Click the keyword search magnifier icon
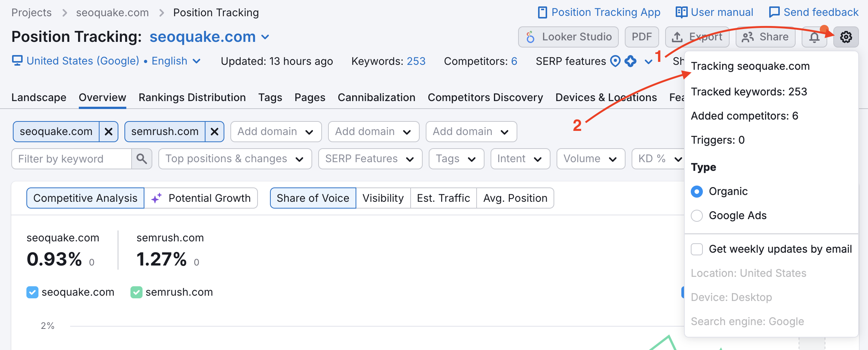This screenshot has width=868, height=350. click(142, 159)
